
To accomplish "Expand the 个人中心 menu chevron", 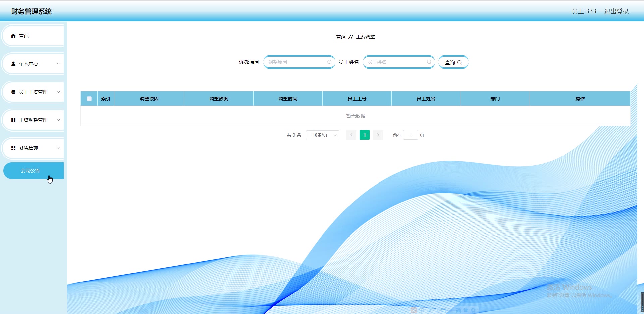I will [58, 64].
